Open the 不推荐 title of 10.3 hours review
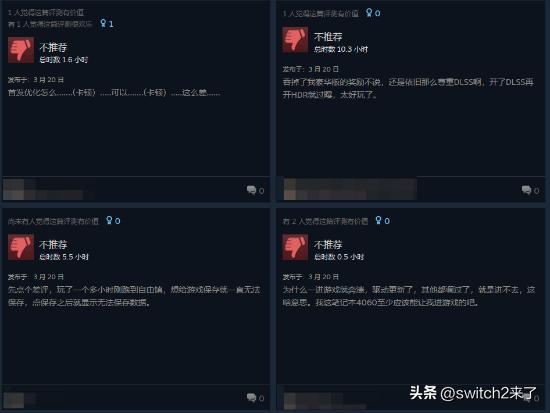This screenshot has width=550, height=413. tap(328, 36)
